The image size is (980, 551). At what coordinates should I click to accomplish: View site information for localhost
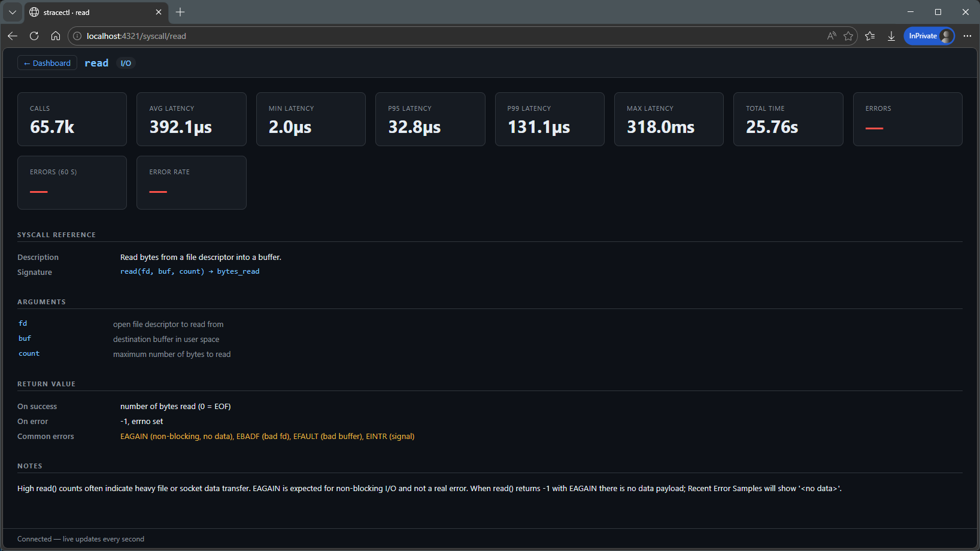[77, 36]
